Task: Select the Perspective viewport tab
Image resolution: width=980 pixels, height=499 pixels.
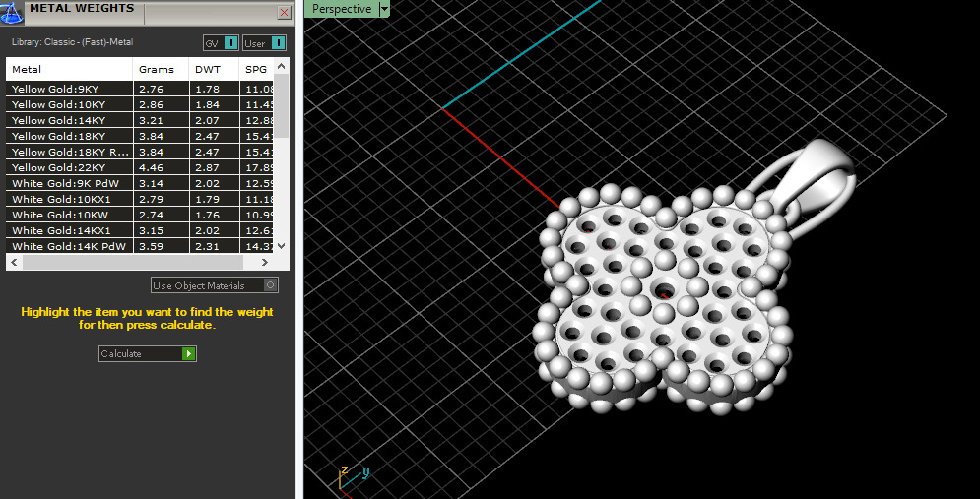Action: 342,9
